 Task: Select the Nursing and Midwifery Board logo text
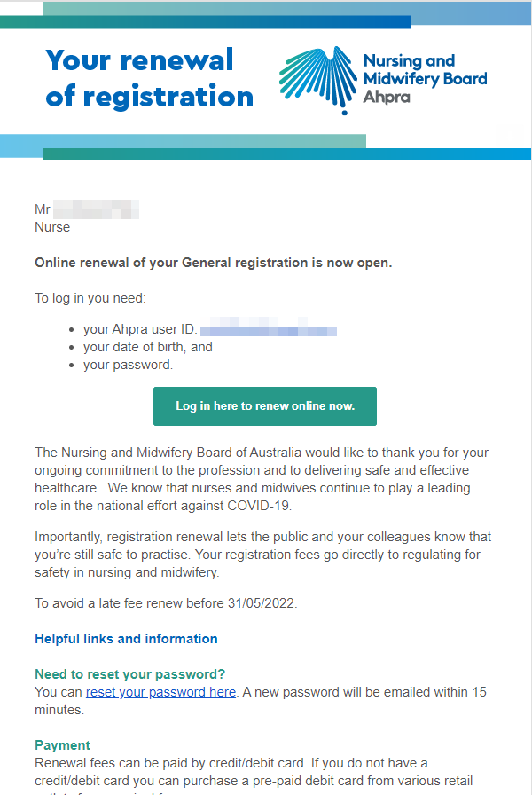click(x=426, y=75)
